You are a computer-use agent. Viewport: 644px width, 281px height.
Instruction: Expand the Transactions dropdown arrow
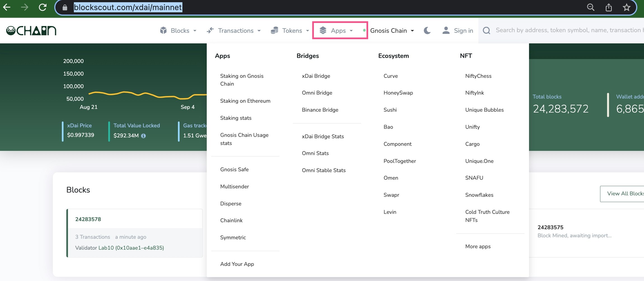(x=259, y=31)
